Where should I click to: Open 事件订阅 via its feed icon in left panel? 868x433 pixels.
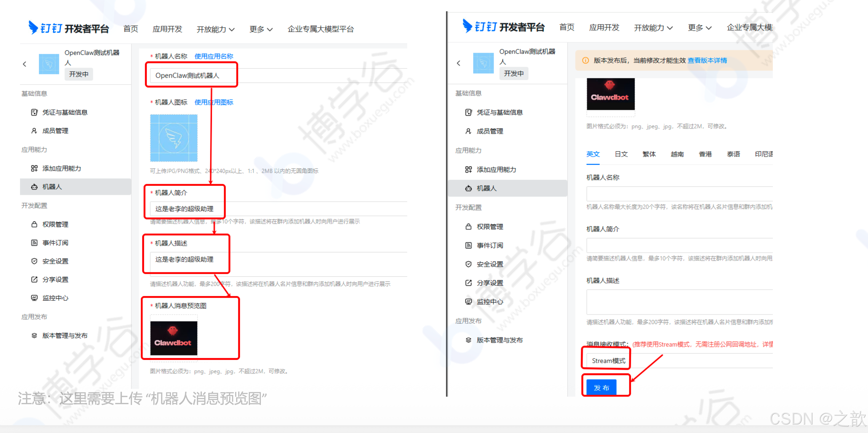[x=34, y=243]
